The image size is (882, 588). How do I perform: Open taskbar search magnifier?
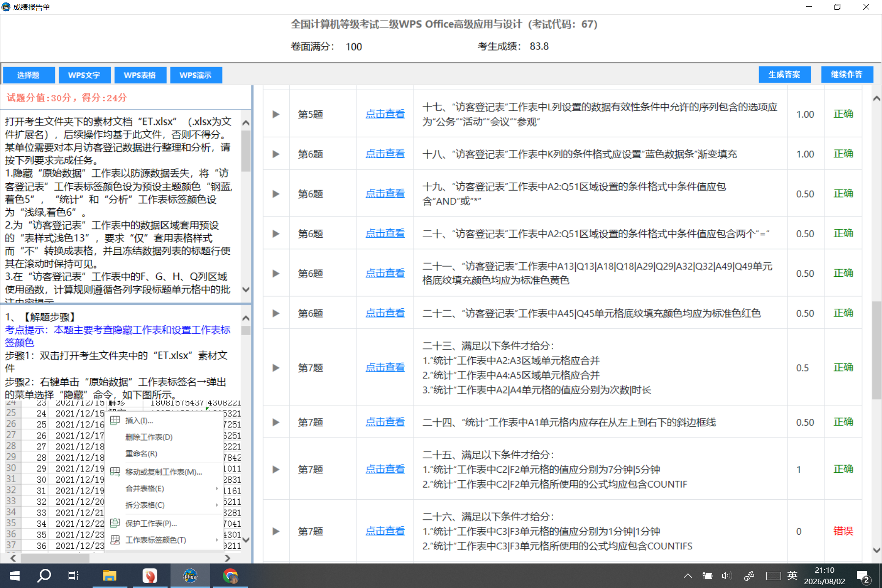click(x=44, y=576)
